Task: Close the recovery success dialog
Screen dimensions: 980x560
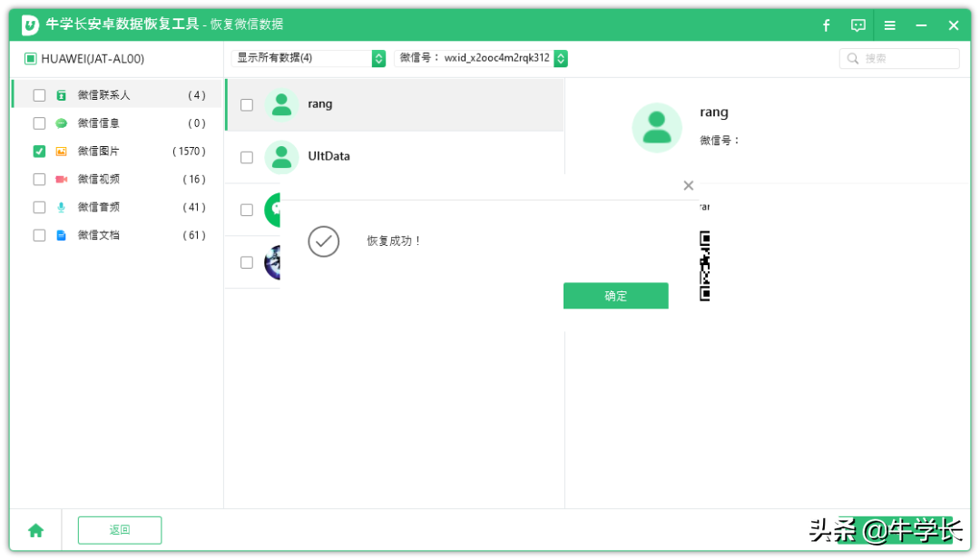Action: point(689,186)
